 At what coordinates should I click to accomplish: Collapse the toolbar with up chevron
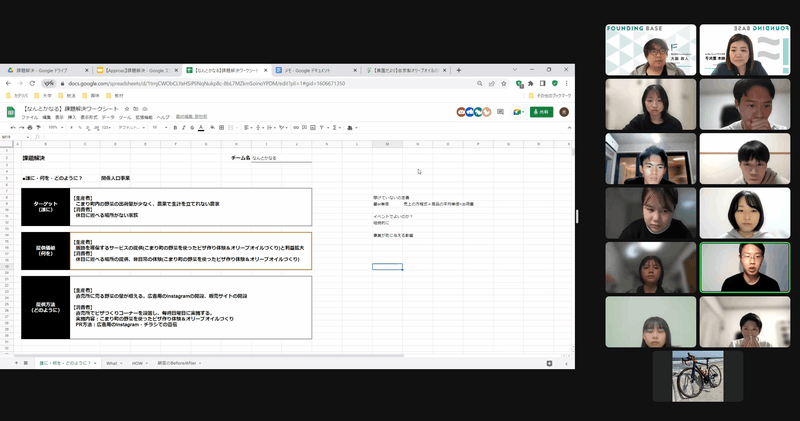(569, 128)
